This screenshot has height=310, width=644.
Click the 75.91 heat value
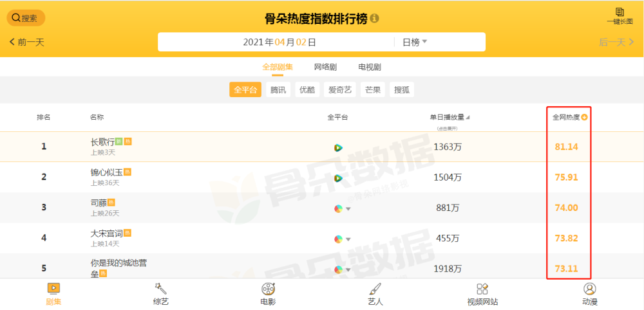tap(566, 177)
